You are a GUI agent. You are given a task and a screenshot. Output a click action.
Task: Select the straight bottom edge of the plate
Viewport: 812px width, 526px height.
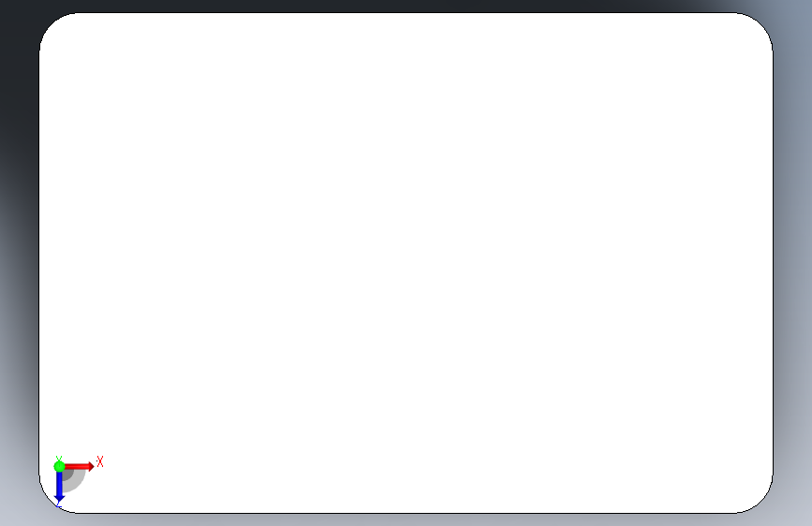[x=406, y=513]
